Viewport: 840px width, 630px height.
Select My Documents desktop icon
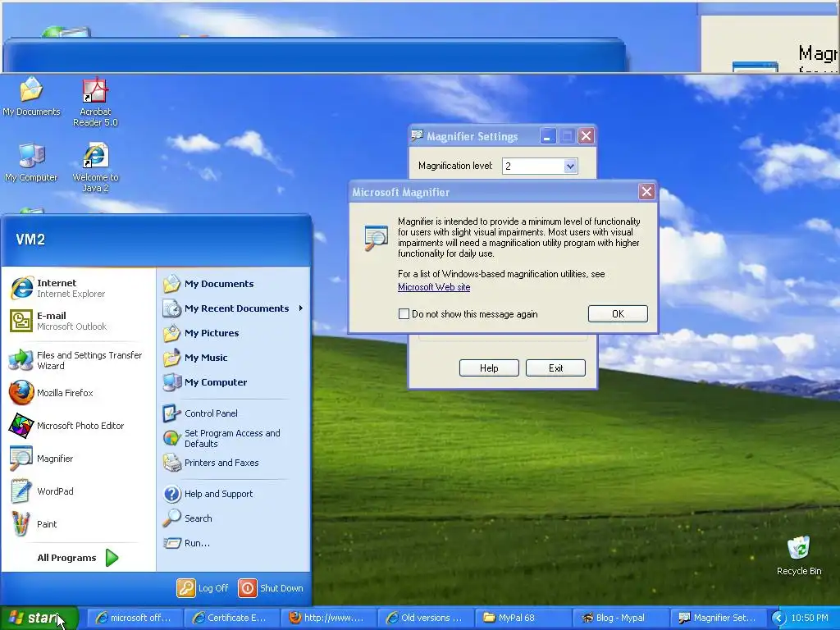[x=32, y=97]
